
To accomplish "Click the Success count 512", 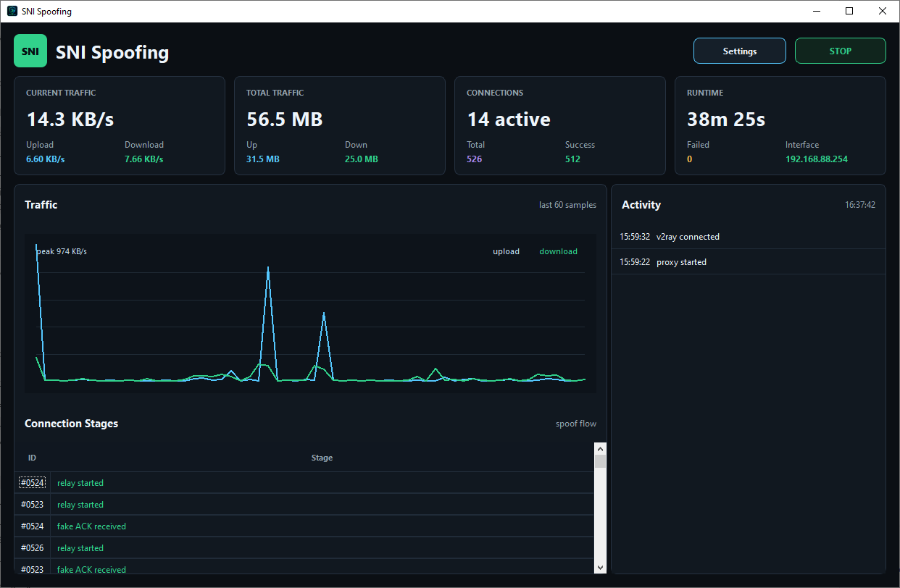I will (572, 159).
